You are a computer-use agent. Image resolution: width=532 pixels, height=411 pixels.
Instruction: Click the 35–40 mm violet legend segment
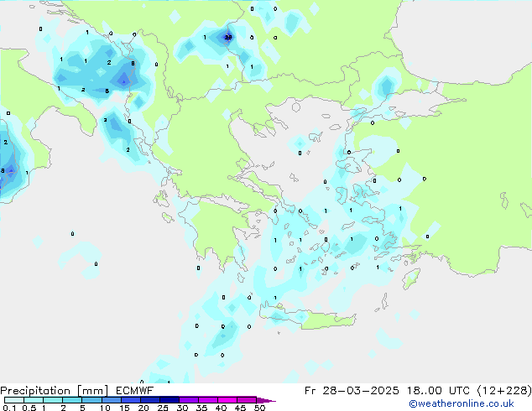[208, 400]
